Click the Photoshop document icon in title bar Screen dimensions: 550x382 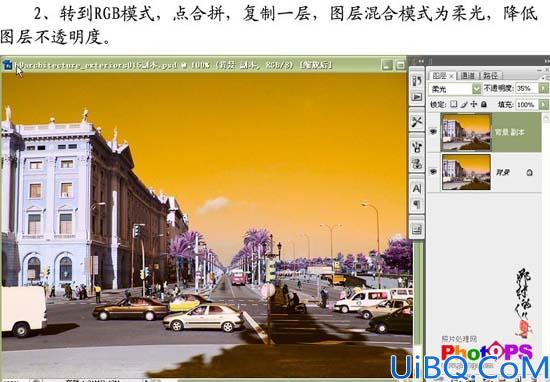click(x=7, y=65)
